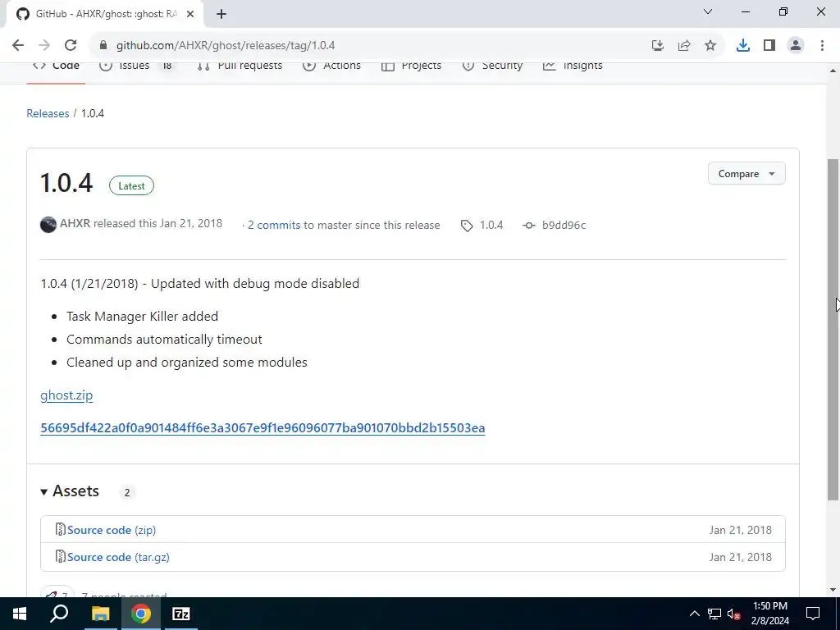Image resolution: width=840 pixels, height=630 pixels.
Task: Open Chrome's three-dot menu
Action: click(822, 46)
